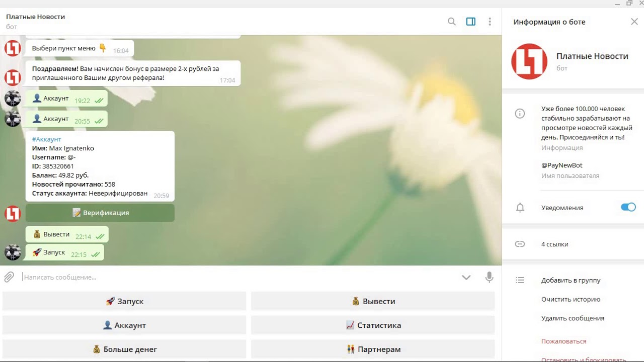Choose Удалить сообщения
The height and width of the screenshot is (362, 644).
(x=573, y=318)
